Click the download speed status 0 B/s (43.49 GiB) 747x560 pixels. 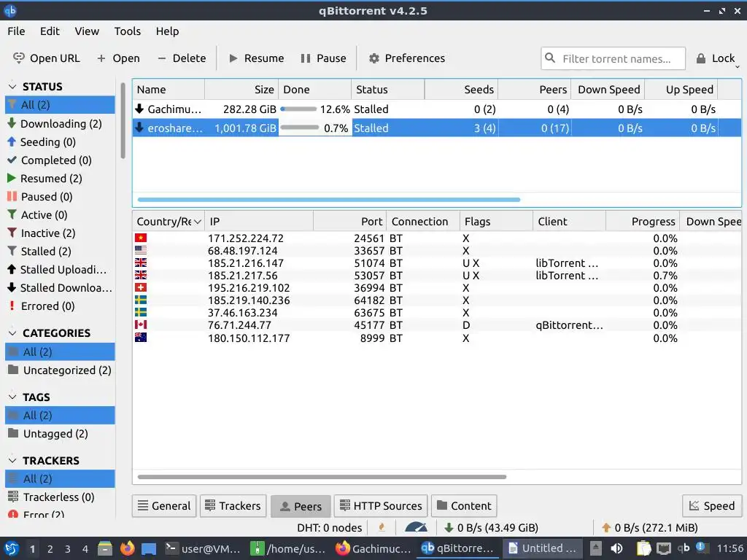pos(491,528)
